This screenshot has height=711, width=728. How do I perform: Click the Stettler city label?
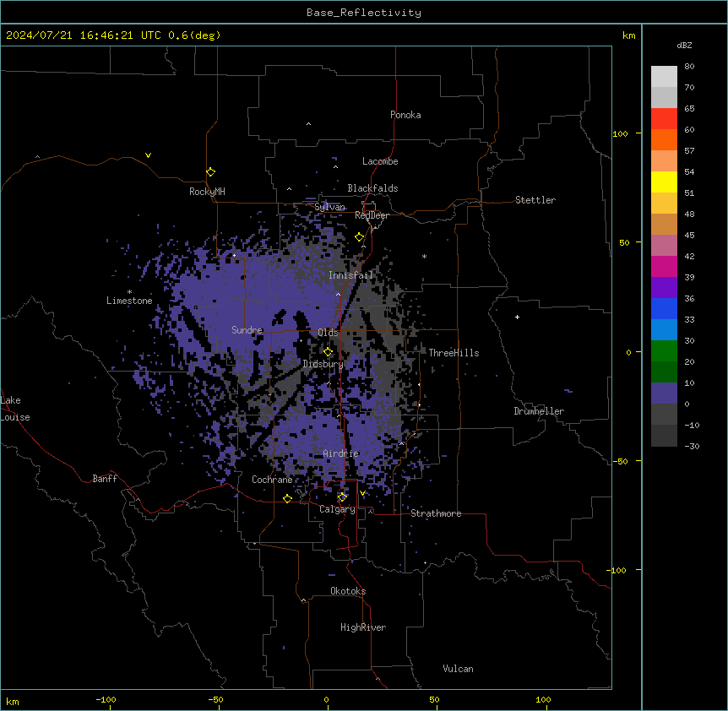[535, 200]
